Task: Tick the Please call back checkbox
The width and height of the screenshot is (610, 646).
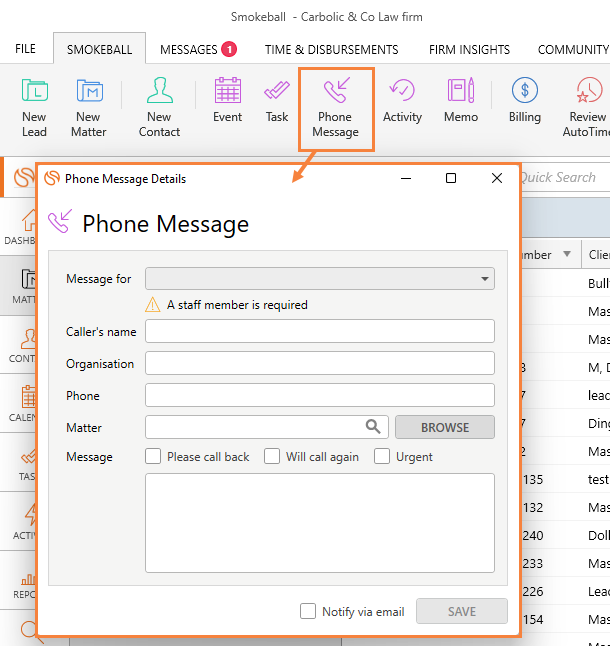Action: pyautogui.click(x=153, y=456)
